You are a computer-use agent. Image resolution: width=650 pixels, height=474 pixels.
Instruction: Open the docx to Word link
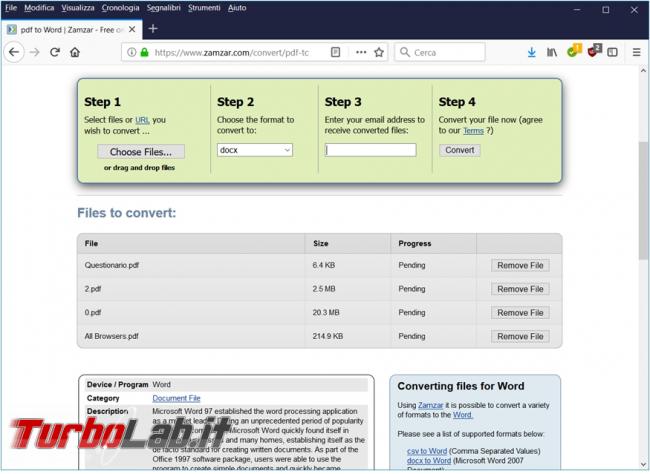(429, 461)
